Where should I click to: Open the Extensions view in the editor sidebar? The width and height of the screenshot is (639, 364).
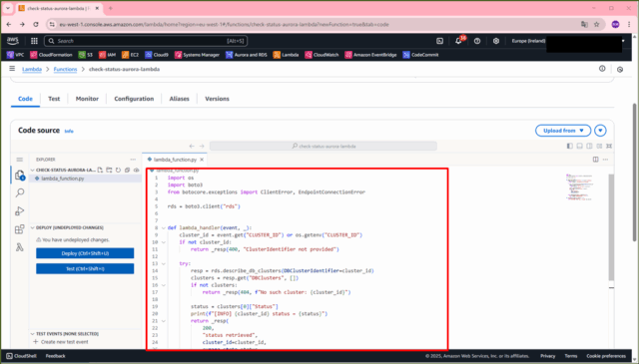coord(20,229)
